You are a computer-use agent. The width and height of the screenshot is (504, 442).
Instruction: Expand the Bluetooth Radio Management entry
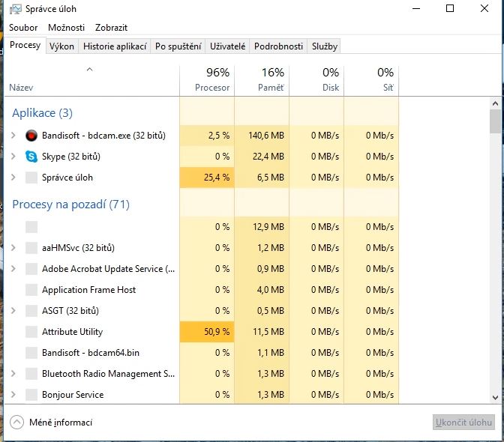click(13, 374)
